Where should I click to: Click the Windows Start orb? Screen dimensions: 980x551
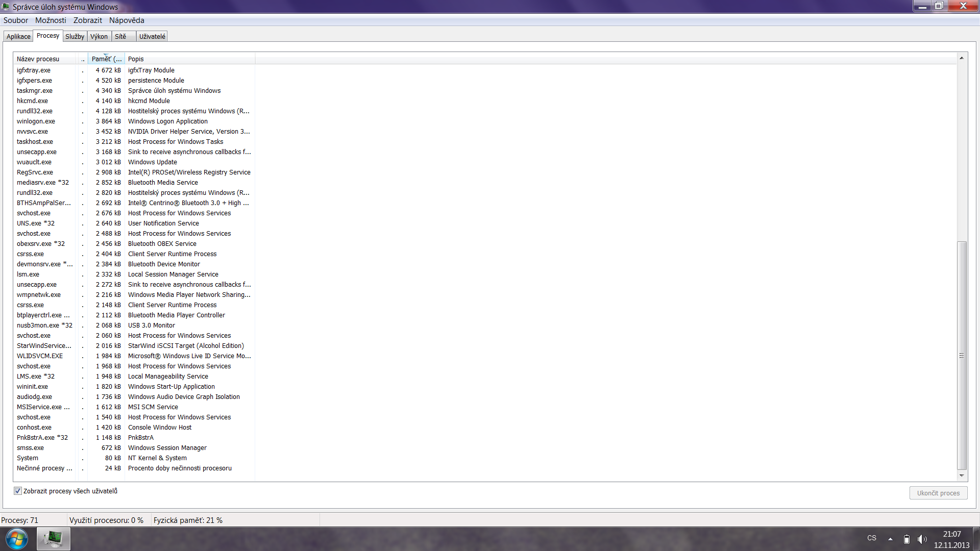16,539
